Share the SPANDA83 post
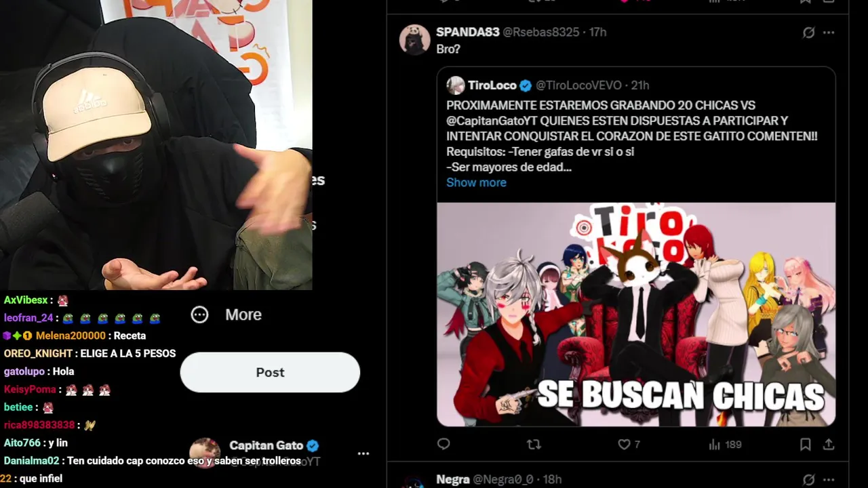Viewport: 868px width, 488px height. (x=829, y=445)
